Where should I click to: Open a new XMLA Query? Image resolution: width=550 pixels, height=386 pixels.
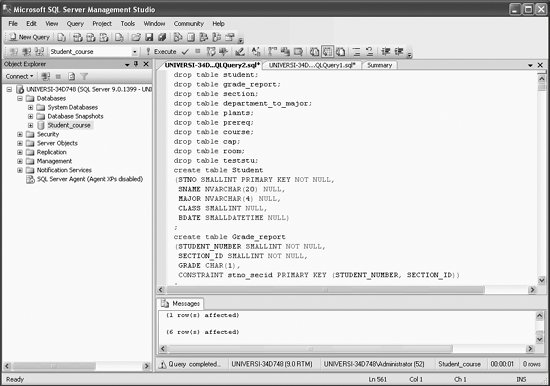coord(104,37)
